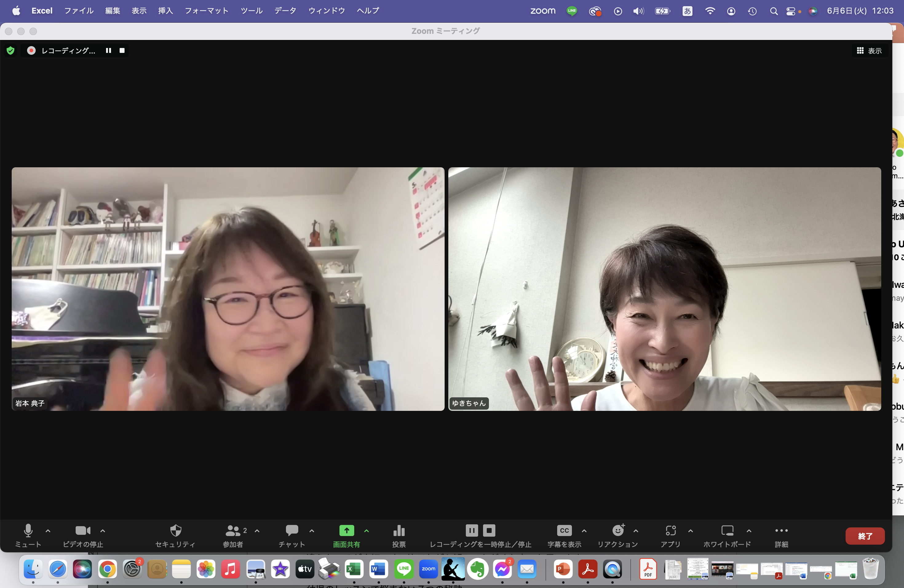Click the green Share Screen icon
Viewport: 904px width, 588px height.
pyautogui.click(x=346, y=530)
